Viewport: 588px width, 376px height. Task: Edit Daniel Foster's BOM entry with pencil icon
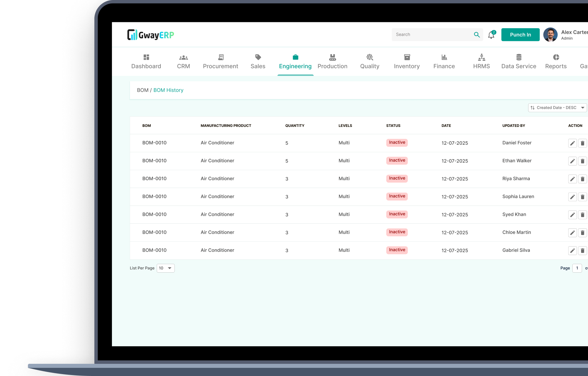572,143
